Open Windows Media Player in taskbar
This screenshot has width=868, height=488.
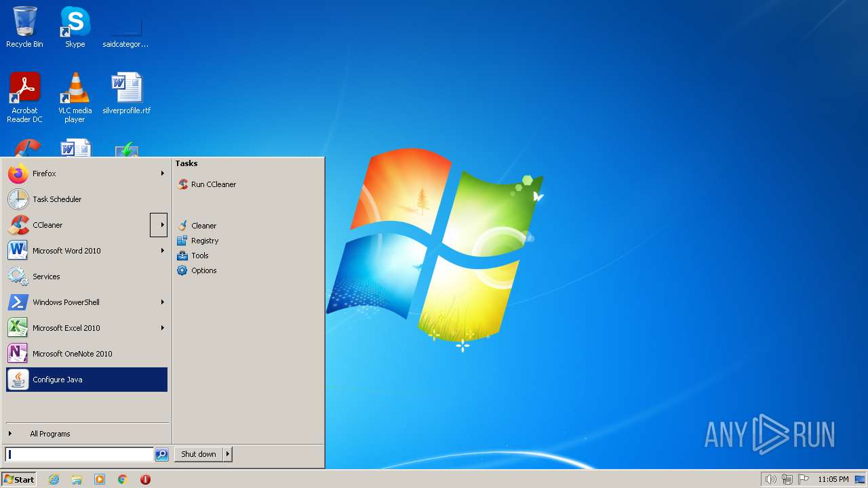click(x=100, y=479)
